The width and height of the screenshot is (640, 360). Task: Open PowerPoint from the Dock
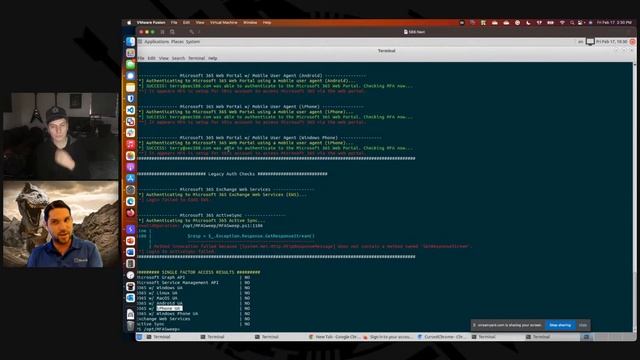click(x=130, y=241)
